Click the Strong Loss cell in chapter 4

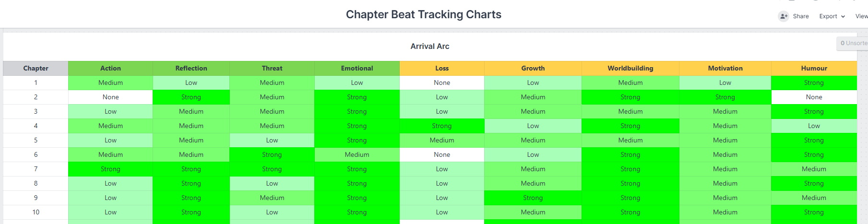(442, 126)
